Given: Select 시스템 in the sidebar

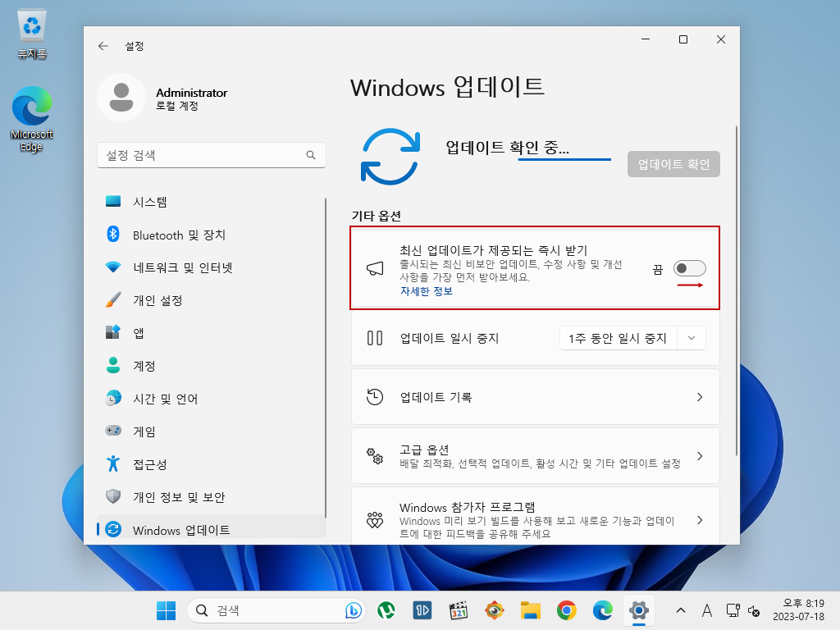Looking at the screenshot, I should point(212,202).
